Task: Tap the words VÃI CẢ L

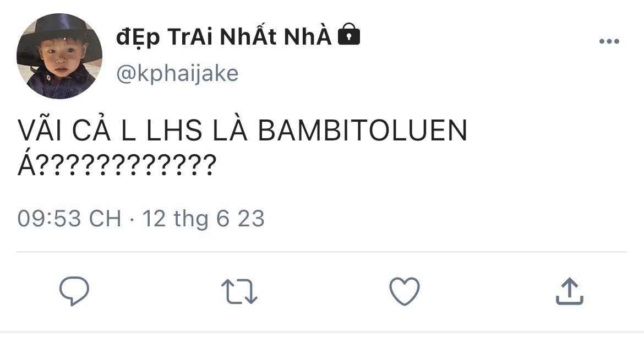Action: 77,129
